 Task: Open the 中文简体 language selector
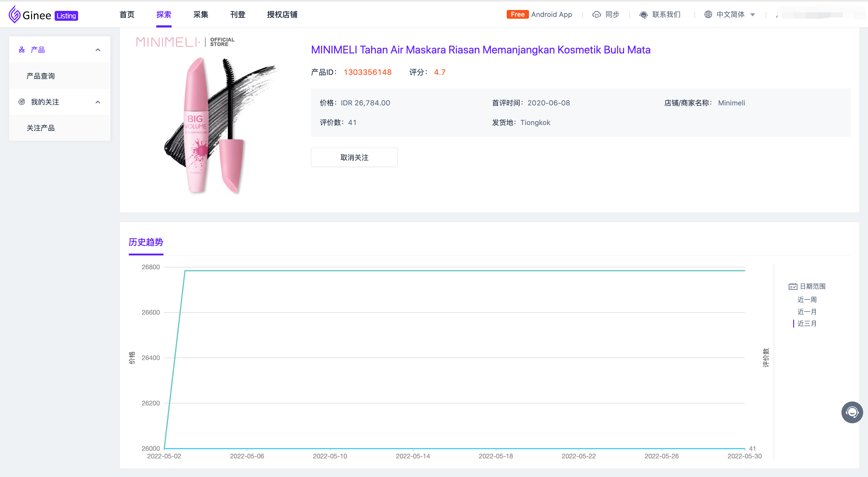pos(730,14)
